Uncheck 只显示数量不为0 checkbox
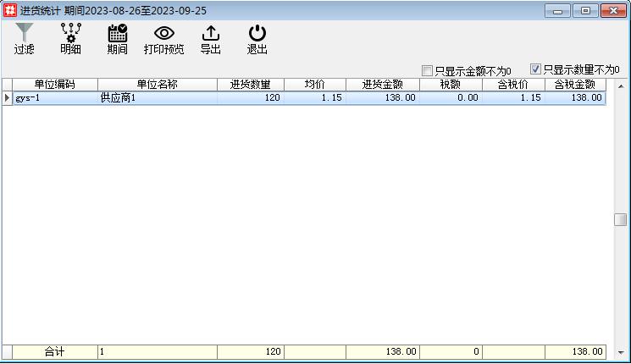 click(535, 69)
